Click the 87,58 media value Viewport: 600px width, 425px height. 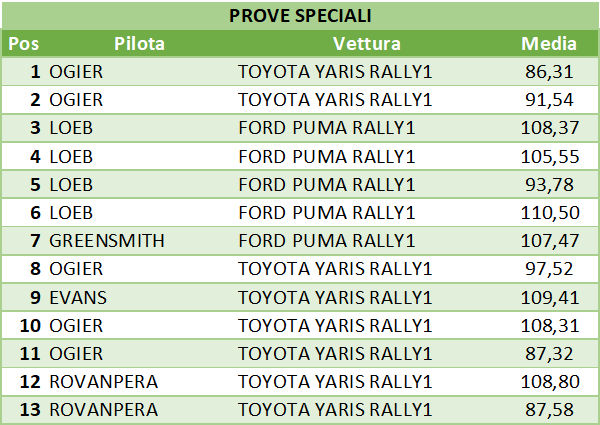[549, 410]
